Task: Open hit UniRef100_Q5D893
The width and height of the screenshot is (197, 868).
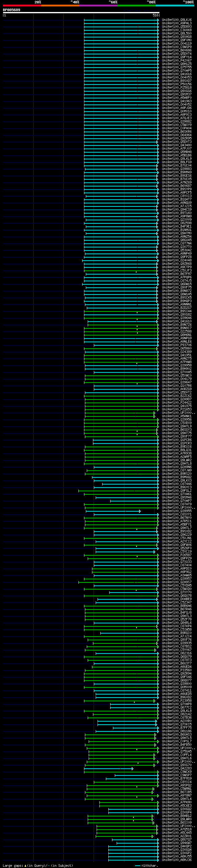Action: 177,26
